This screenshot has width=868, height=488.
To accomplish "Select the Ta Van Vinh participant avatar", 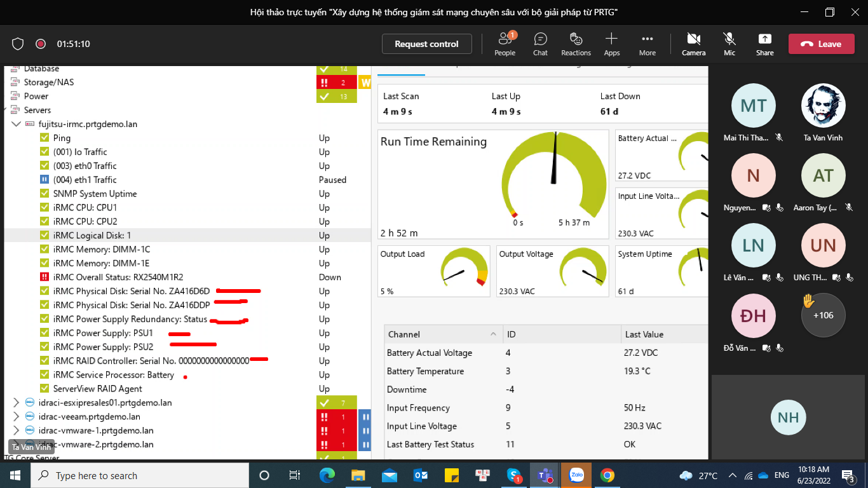I will coord(824,105).
